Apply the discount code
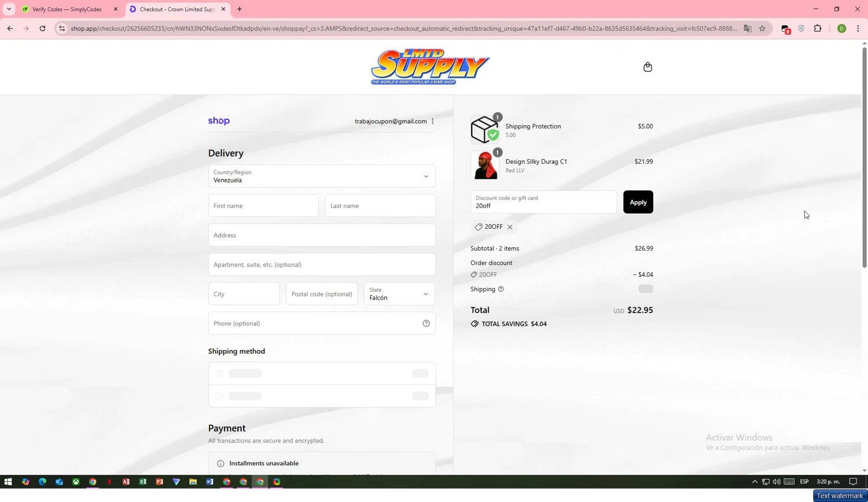Image resolution: width=868 pixels, height=502 pixels. pos(638,202)
